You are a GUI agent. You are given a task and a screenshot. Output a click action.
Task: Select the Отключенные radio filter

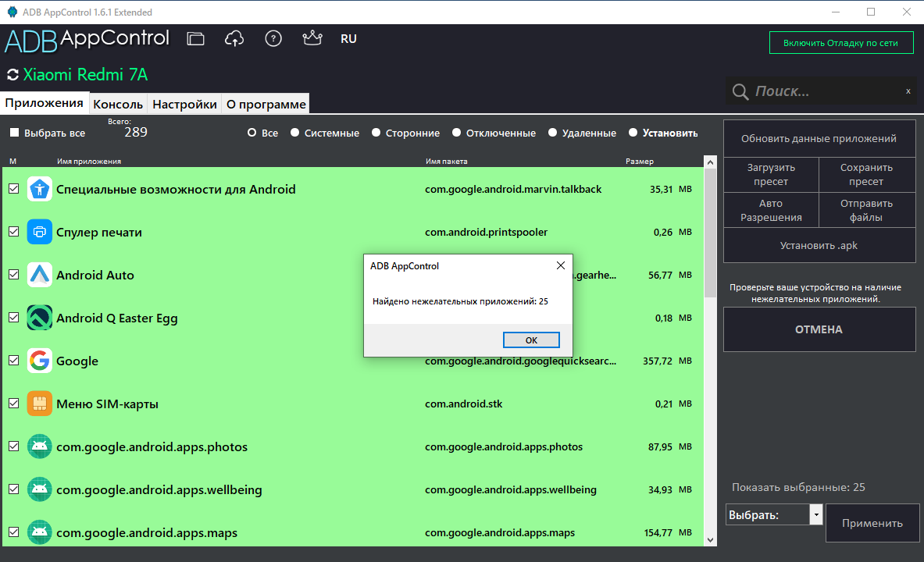coord(456,133)
